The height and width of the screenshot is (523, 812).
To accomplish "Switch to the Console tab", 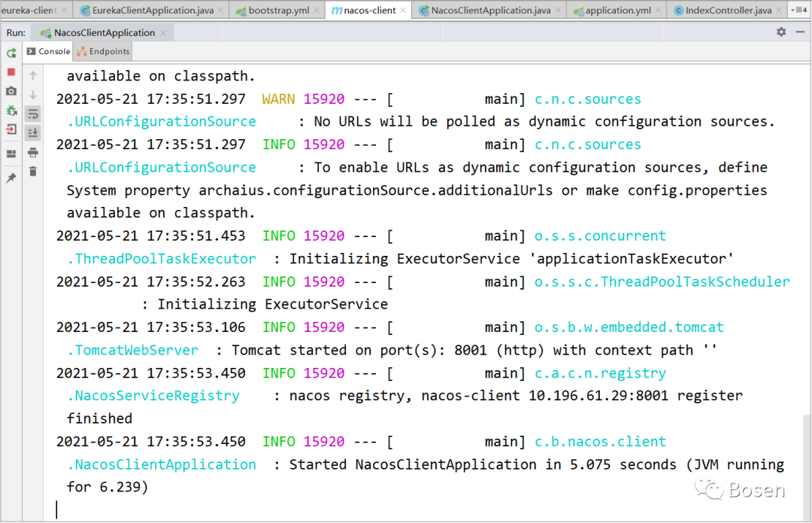I will 48,51.
